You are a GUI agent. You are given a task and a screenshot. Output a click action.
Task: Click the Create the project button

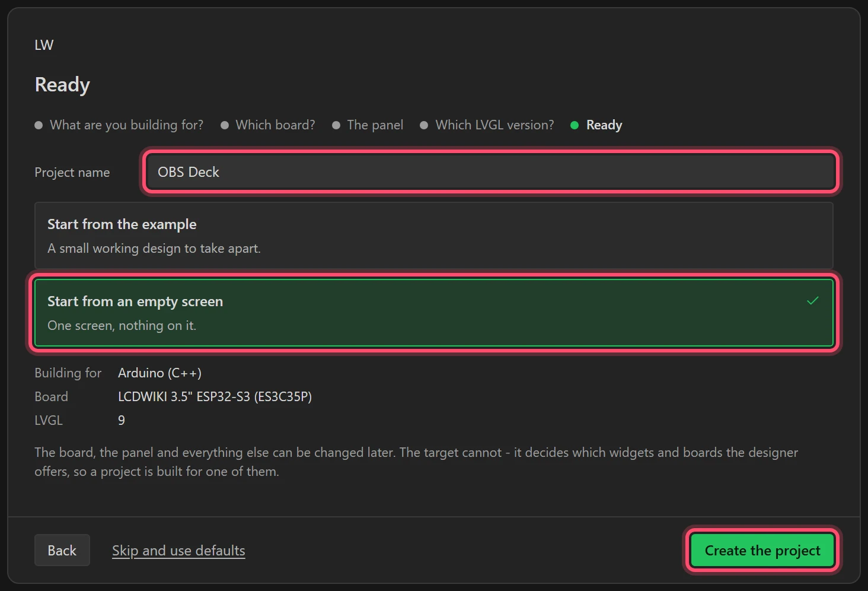coord(762,551)
